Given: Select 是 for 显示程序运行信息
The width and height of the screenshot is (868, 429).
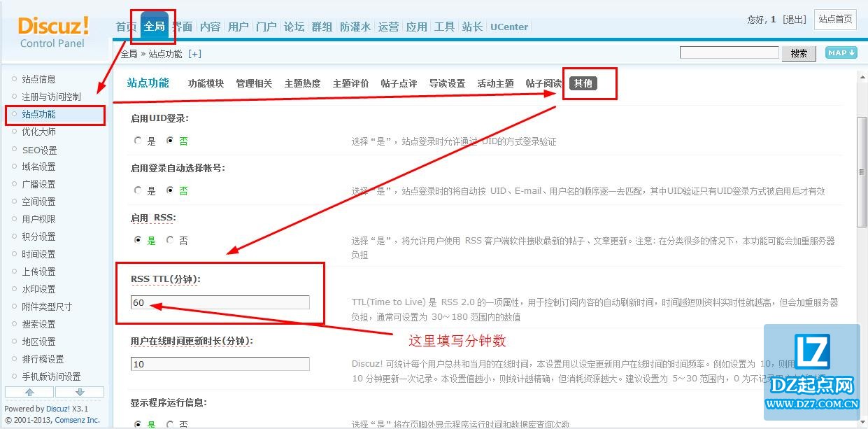Looking at the screenshot, I should tap(138, 424).
